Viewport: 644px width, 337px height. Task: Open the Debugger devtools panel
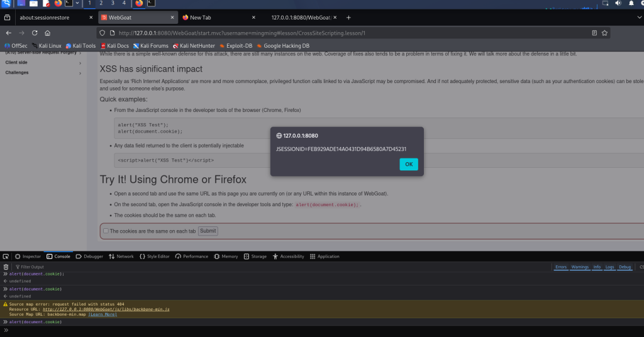(89, 257)
